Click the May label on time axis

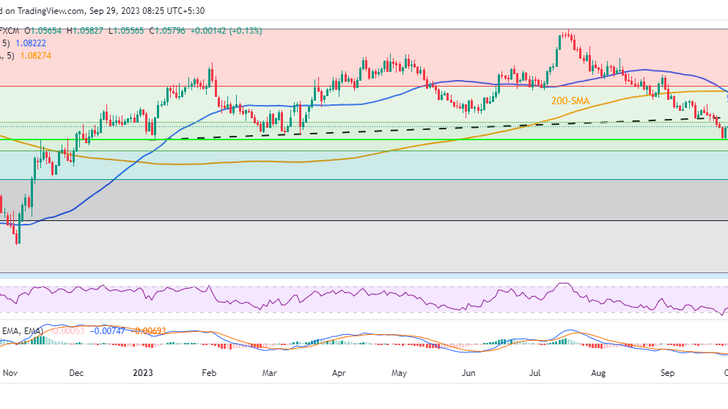399,373
